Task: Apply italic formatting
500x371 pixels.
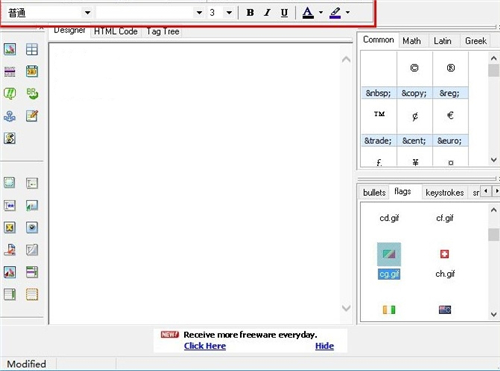Action: pyautogui.click(x=267, y=13)
